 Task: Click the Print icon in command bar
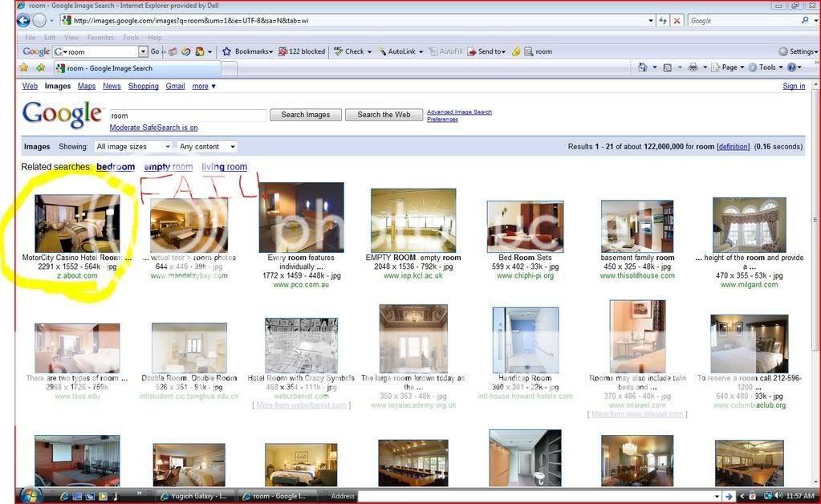[x=693, y=67]
